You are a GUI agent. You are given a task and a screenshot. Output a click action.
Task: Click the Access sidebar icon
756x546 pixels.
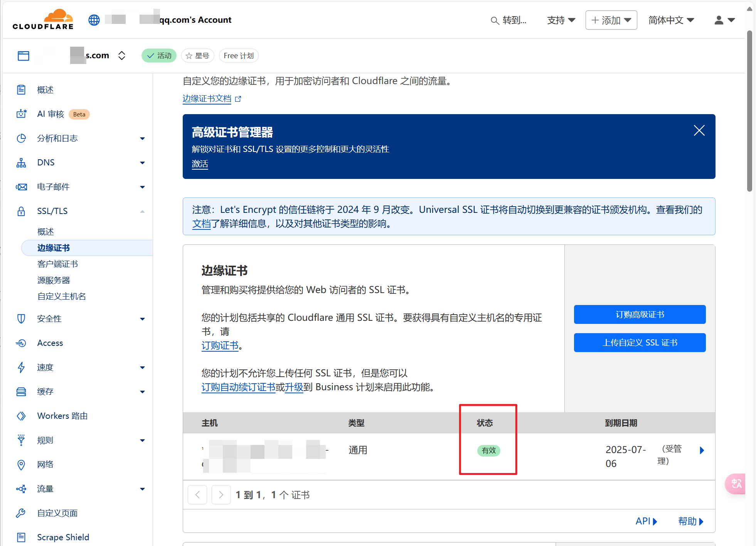pyautogui.click(x=21, y=343)
